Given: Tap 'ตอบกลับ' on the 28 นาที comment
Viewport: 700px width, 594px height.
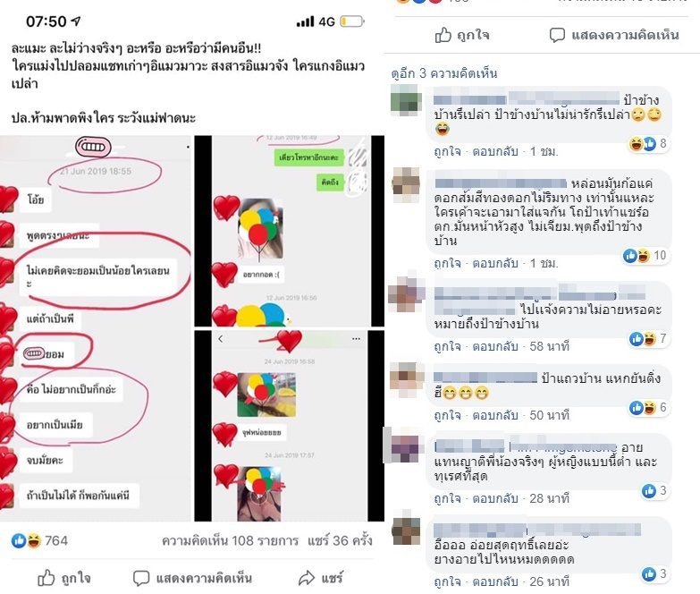Looking at the screenshot, I should click(495, 498).
